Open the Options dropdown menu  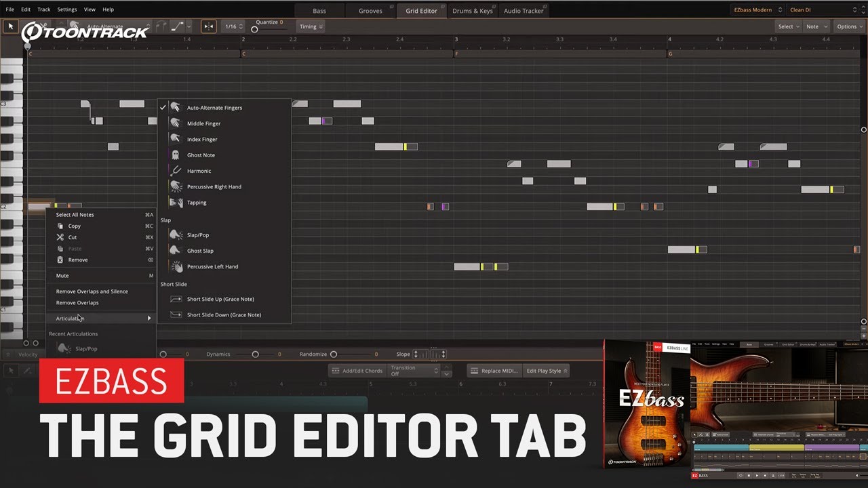click(x=850, y=26)
